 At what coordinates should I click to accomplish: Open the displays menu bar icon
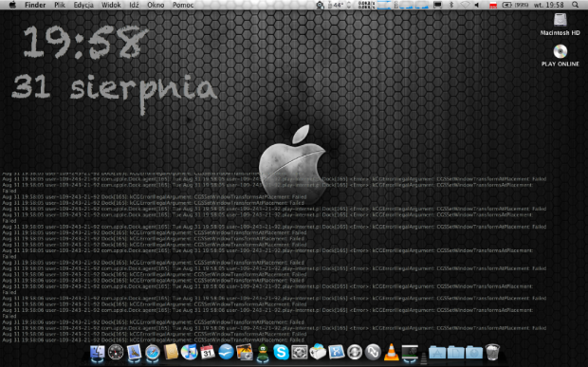437,5
